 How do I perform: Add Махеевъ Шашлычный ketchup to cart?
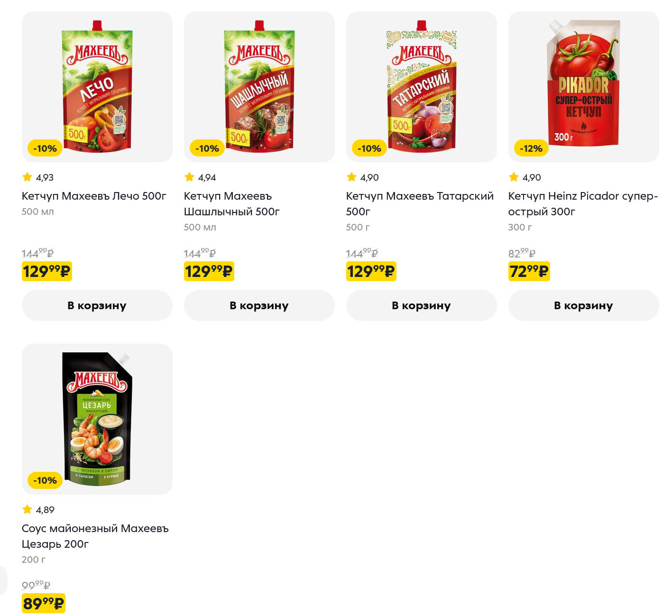click(x=259, y=305)
